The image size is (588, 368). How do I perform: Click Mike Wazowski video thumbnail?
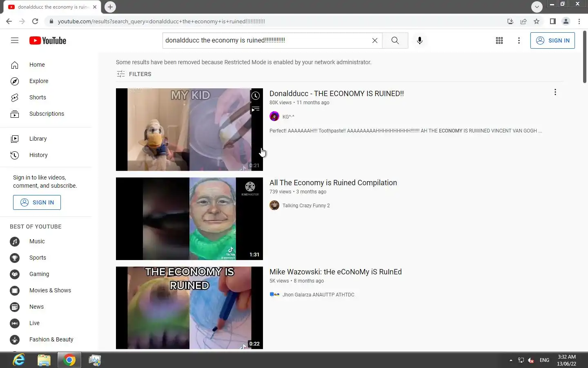189,308
